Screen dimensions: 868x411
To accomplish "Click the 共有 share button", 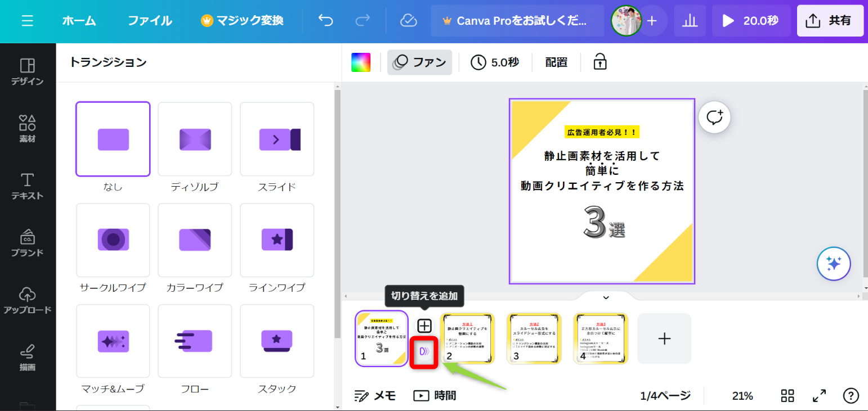I will (x=830, y=21).
